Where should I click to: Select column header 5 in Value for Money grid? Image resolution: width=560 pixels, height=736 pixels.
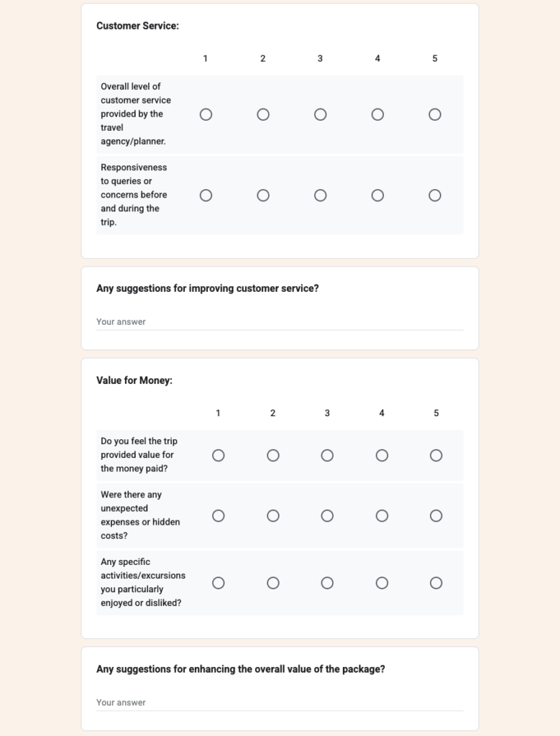436,413
